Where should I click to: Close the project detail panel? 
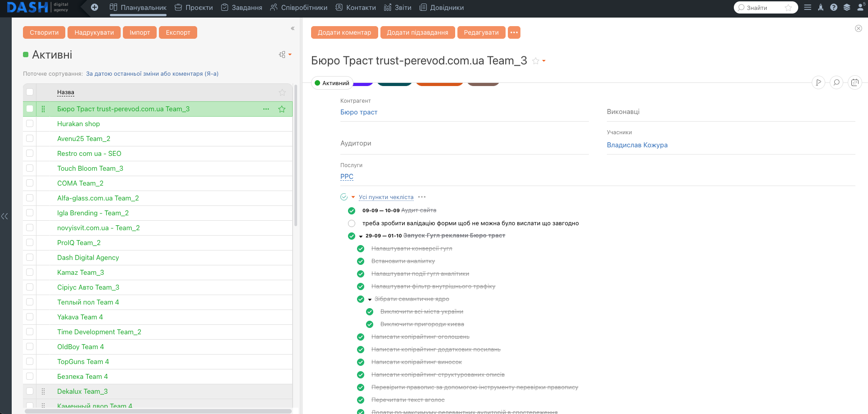tap(859, 28)
